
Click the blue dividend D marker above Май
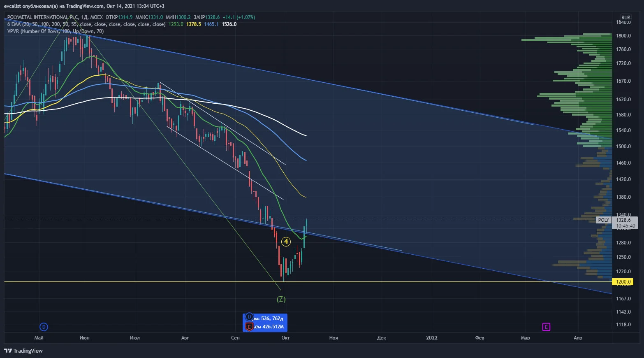[x=44, y=327]
